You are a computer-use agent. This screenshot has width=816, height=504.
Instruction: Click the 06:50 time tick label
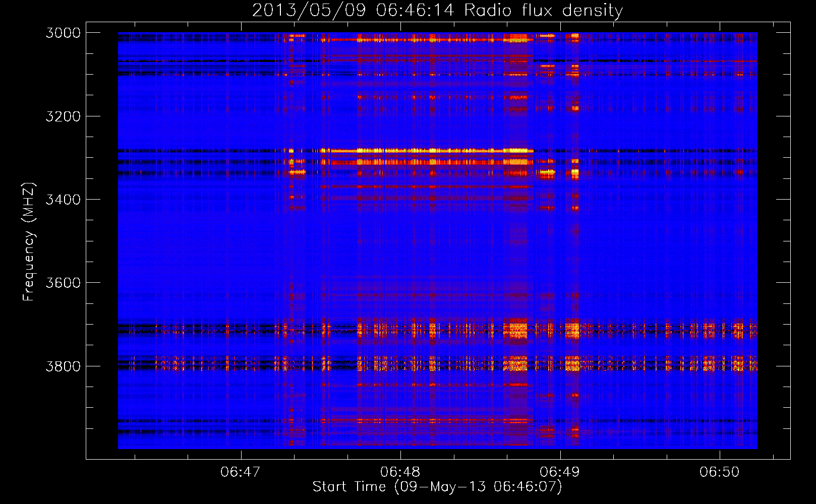(720, 472)
